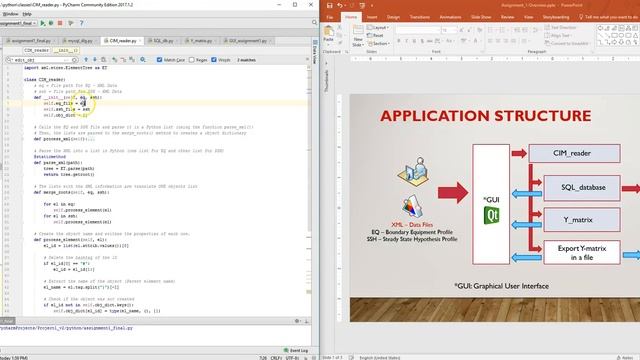Apply Bold formatting in PowerPoint

pos(399,41)
